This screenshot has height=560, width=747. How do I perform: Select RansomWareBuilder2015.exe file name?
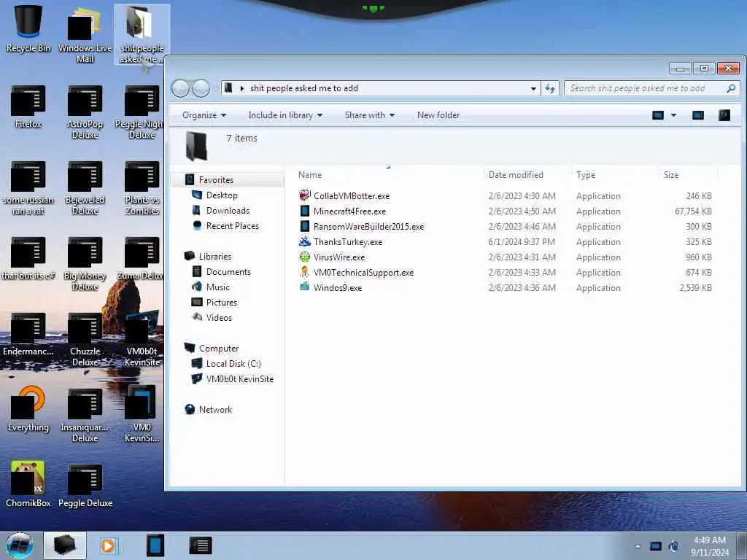tap(368, 226)
